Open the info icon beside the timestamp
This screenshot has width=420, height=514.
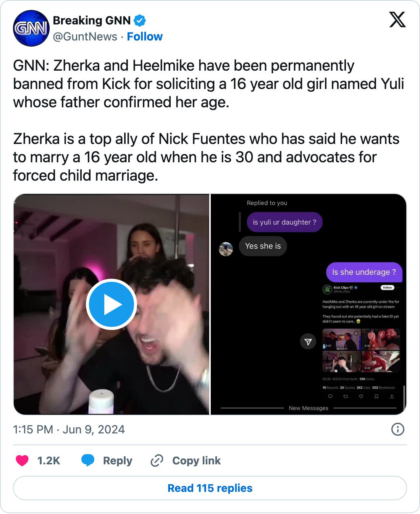tap(398, 430)
